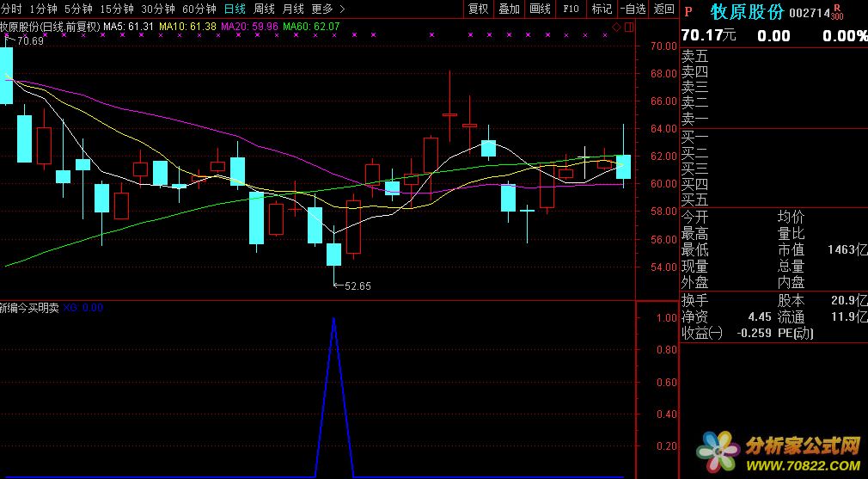Click the yellow MA10: 61.38 label
868x479 pixels.
coord(187,26)
